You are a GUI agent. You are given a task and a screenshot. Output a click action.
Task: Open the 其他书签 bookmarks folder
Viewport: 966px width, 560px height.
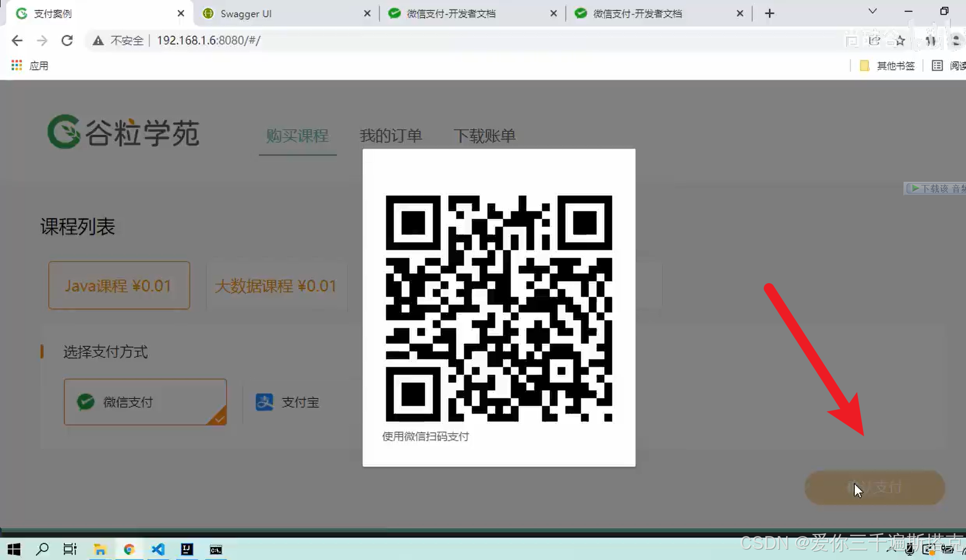(x=887, y=66)
